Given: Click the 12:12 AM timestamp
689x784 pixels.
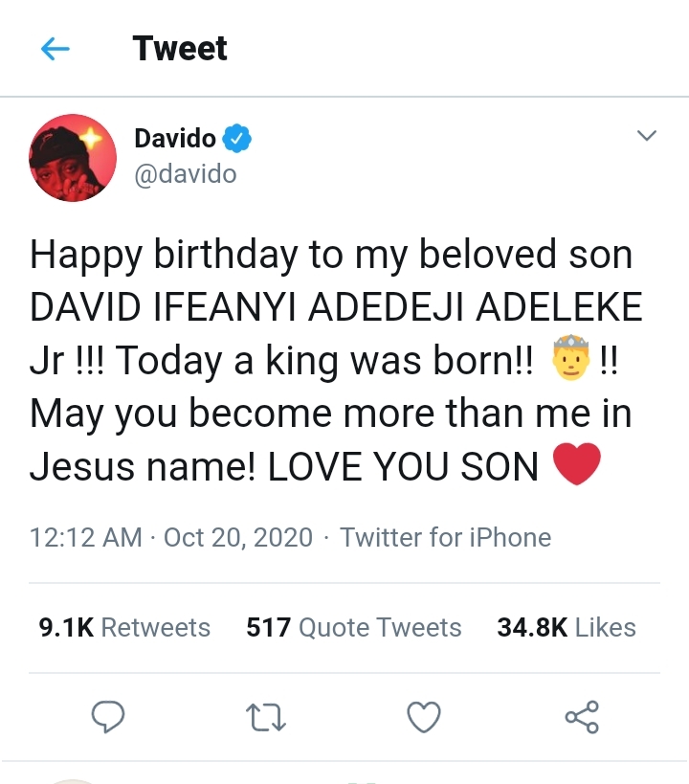Looking at the screenshot, I should click(86, 538).
